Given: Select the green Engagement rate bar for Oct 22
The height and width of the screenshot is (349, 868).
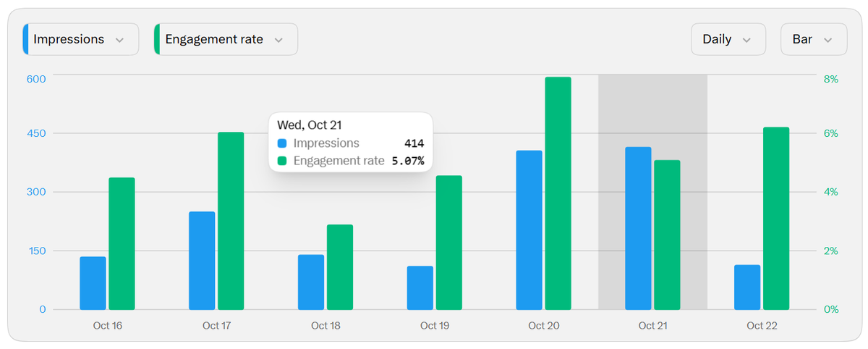Looking at the screenshot, I should (x=776, y=219).
